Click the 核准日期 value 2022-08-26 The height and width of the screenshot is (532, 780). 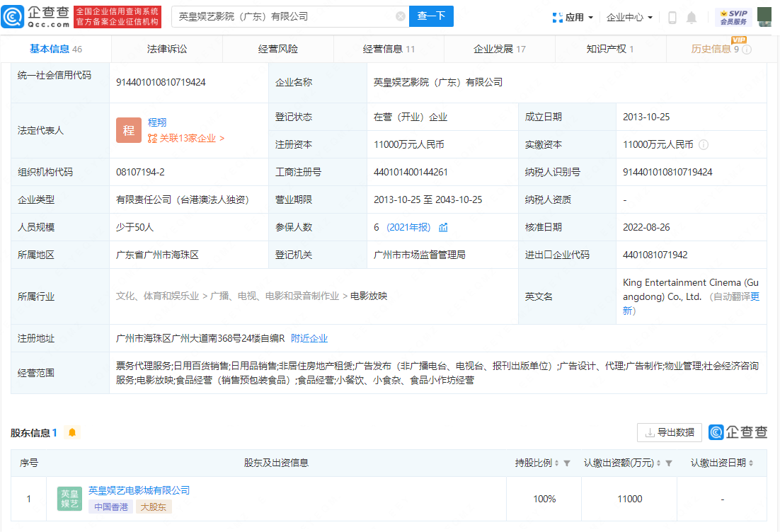coord(646,227)
